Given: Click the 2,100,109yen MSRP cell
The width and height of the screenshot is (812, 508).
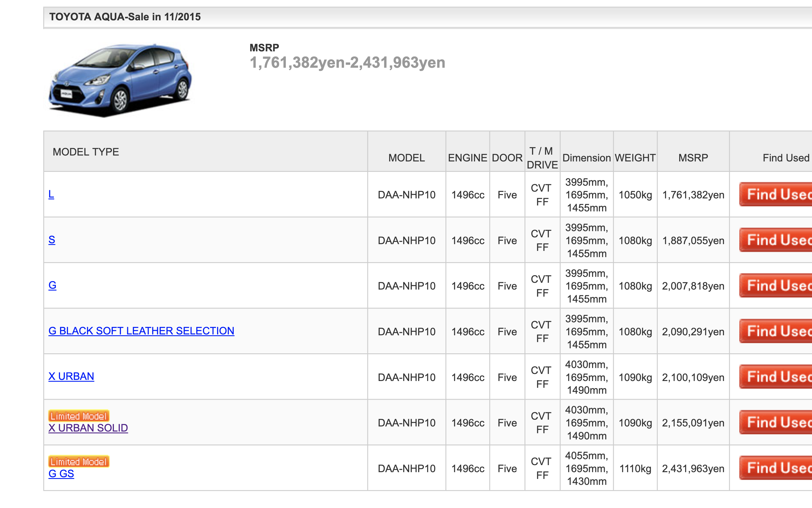Looking at the screenshot, I should 693,377.
